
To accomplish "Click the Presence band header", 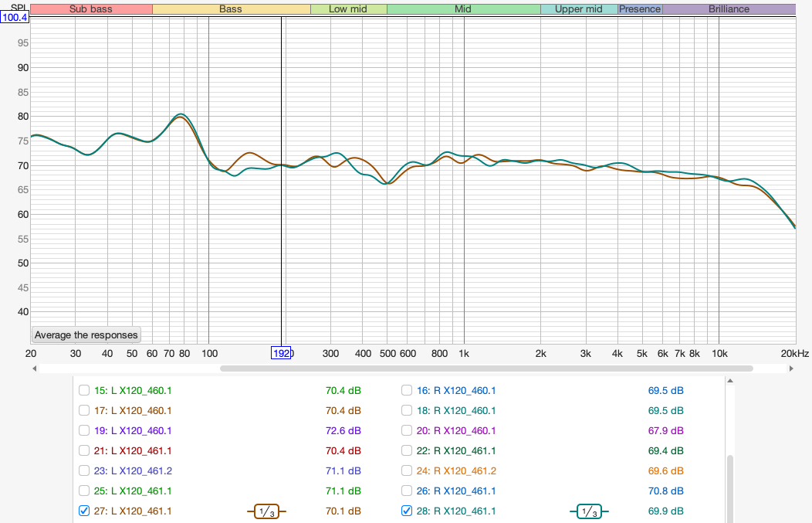I will [x=640, y=9].
